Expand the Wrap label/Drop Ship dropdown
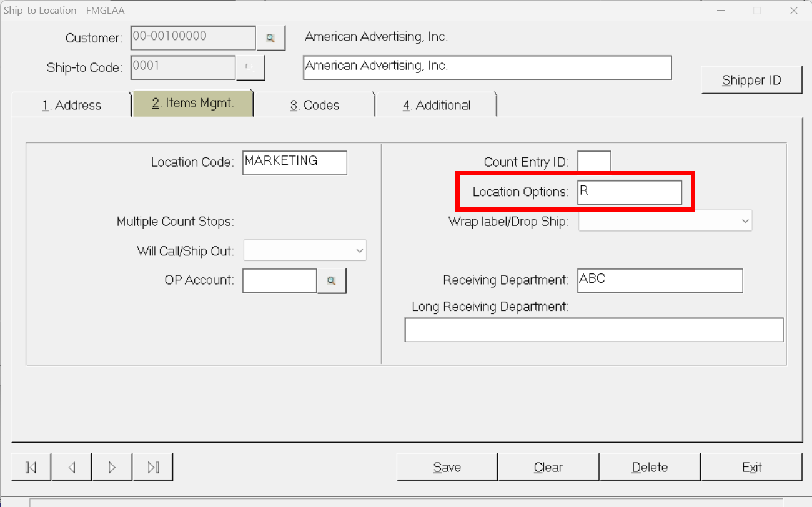The image size is (812, 507). point(665,221)
